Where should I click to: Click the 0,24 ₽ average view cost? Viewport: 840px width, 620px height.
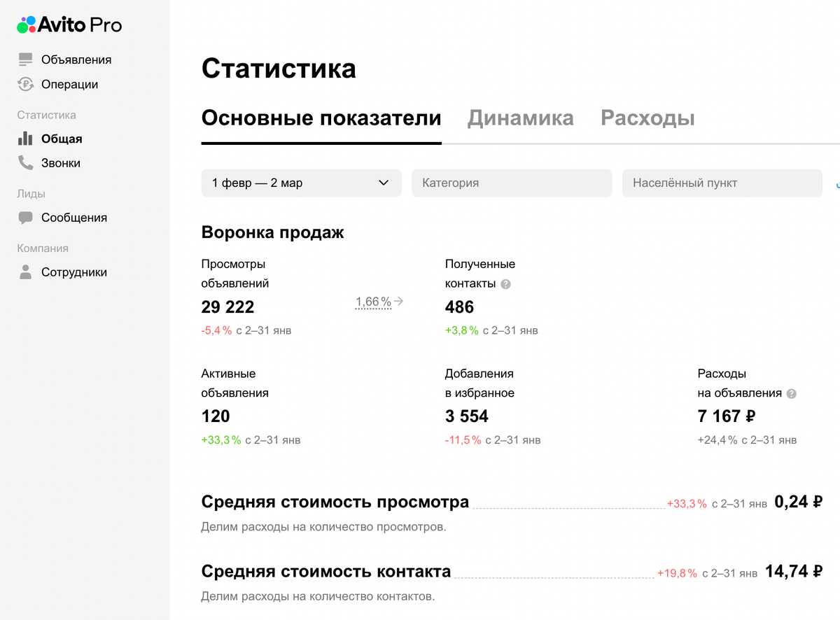point(798,502)
